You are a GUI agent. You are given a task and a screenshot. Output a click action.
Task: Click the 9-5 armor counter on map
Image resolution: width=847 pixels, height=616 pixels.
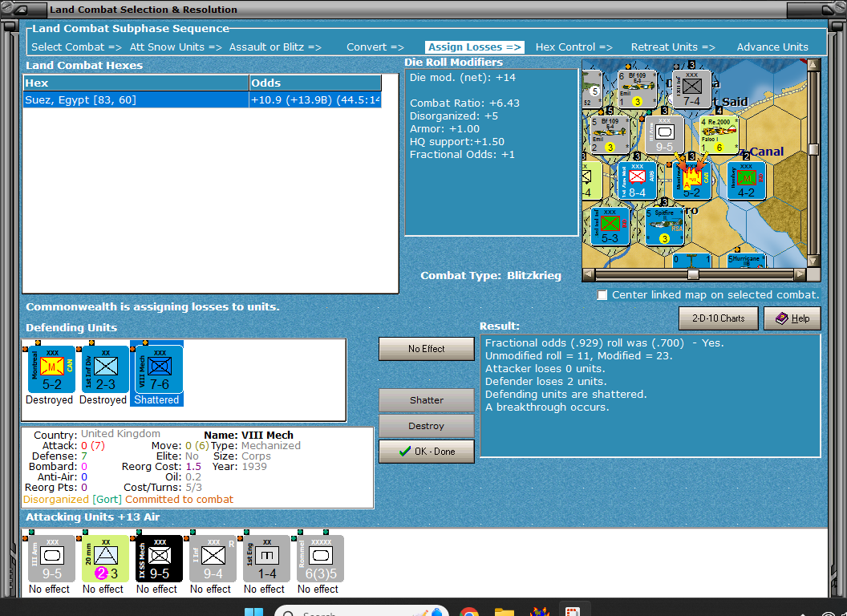pos(664,135)
